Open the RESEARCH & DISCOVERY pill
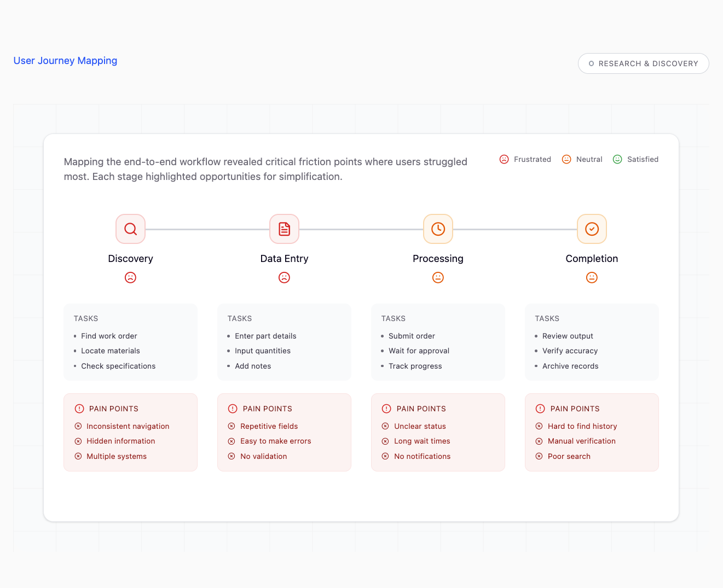The width and height of the screenshot is (723, 588). [643, 63]
